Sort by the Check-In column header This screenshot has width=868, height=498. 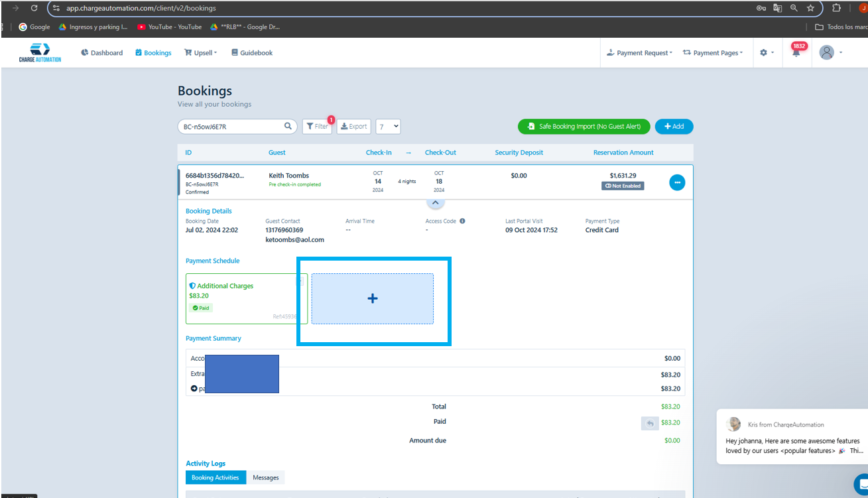(379, 153)
